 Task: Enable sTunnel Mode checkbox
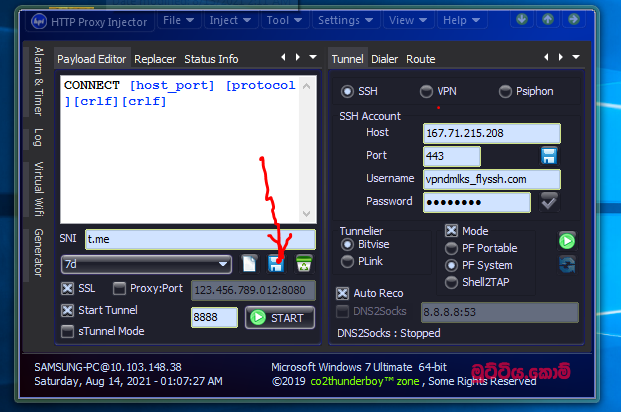click(x=67, y=331)
